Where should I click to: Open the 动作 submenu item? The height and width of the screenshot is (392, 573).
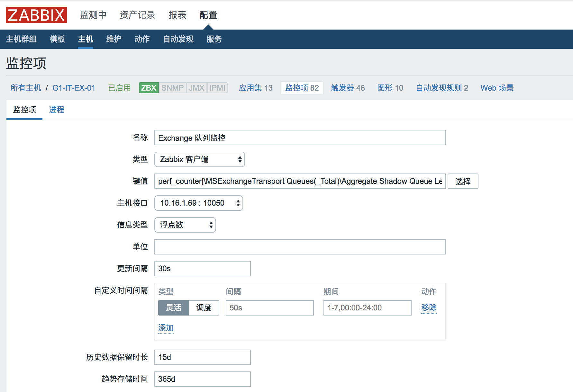tap(142, 39)
